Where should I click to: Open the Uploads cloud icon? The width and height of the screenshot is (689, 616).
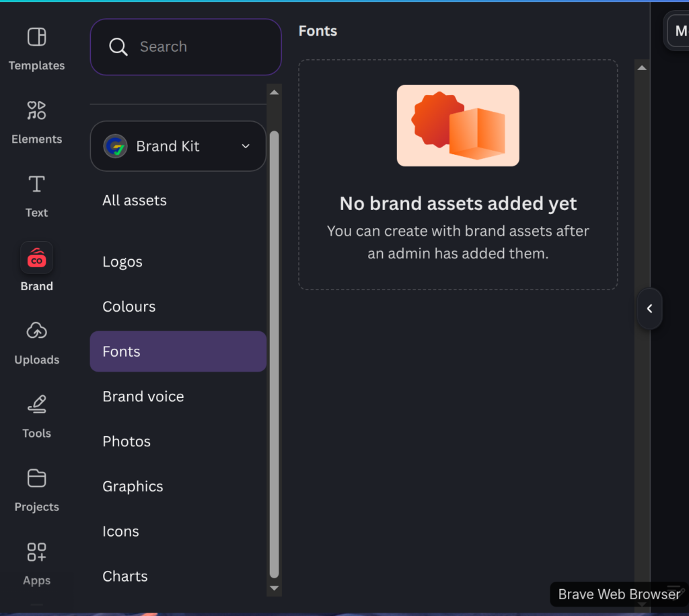(x=36, y=331)
